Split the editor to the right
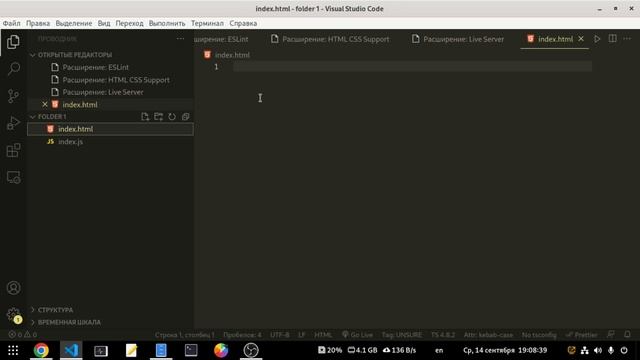The width and height of the screenshot is (640, 360). click(612, 39)
